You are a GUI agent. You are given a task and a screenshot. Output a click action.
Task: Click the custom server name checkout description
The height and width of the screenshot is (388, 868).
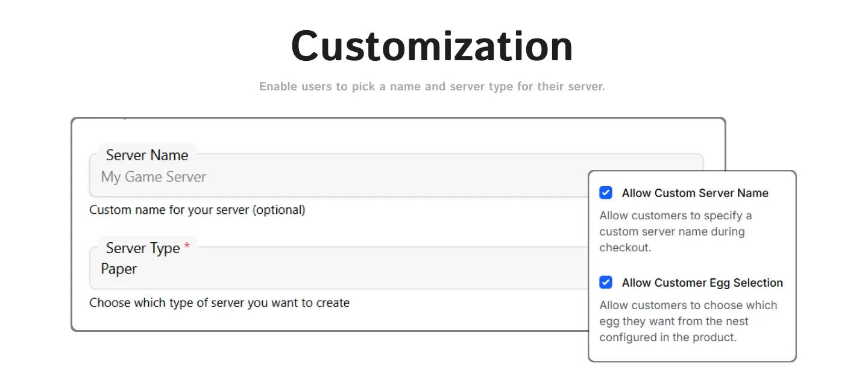coord(675,231)
